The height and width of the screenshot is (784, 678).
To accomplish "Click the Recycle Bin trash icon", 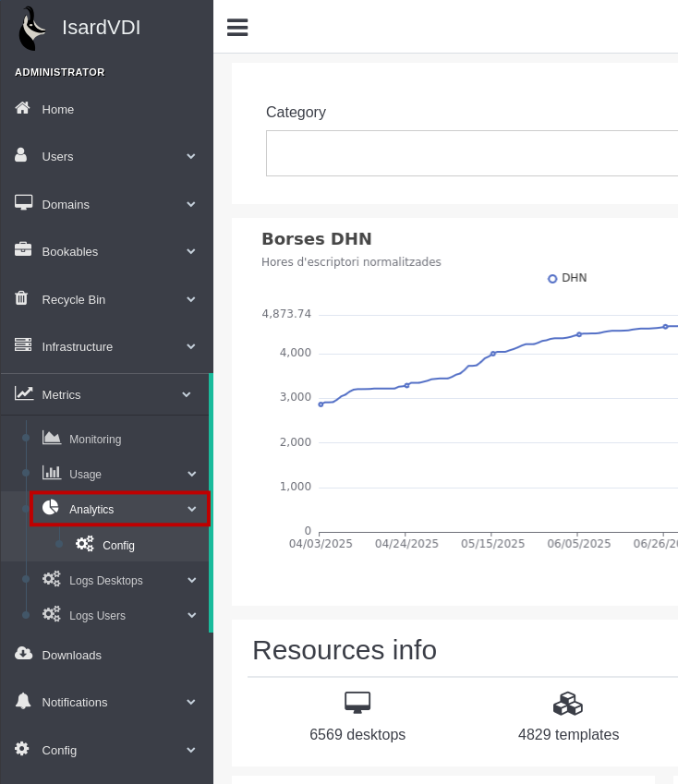I will point(23,299).
